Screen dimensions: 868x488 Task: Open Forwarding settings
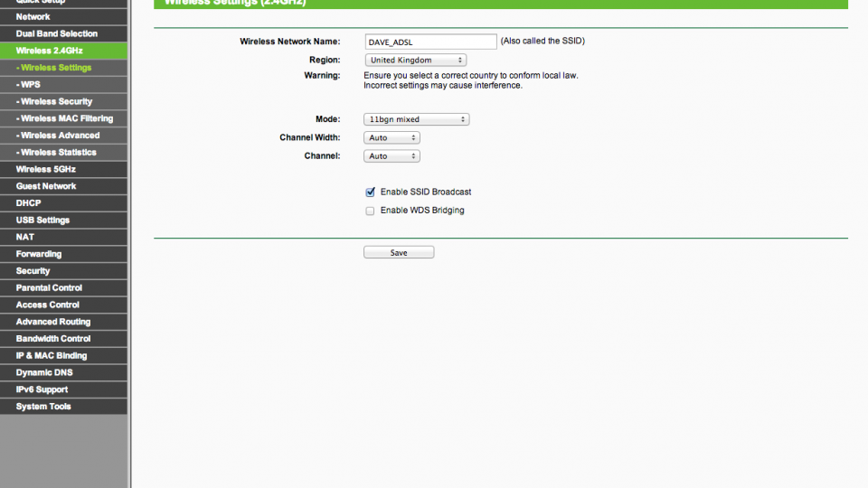tap(63, 254)
